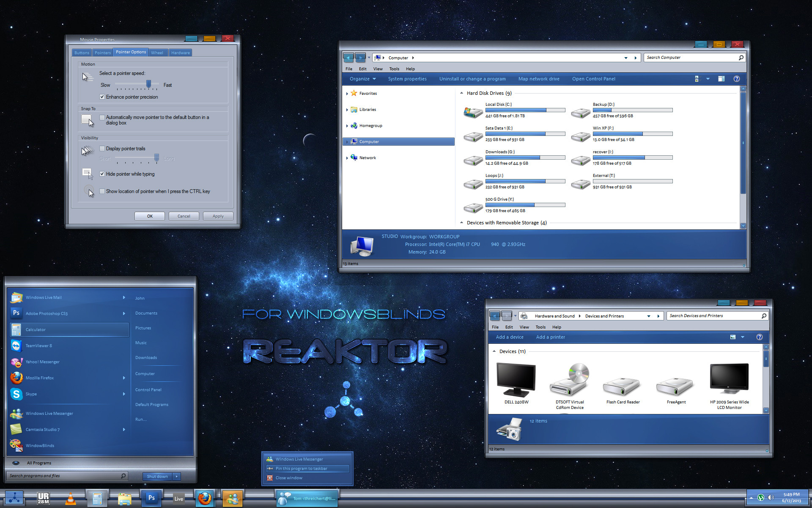812x508 pixels.
Task: Switch to the Hardware tab
Action: click(x=181, y=53)
